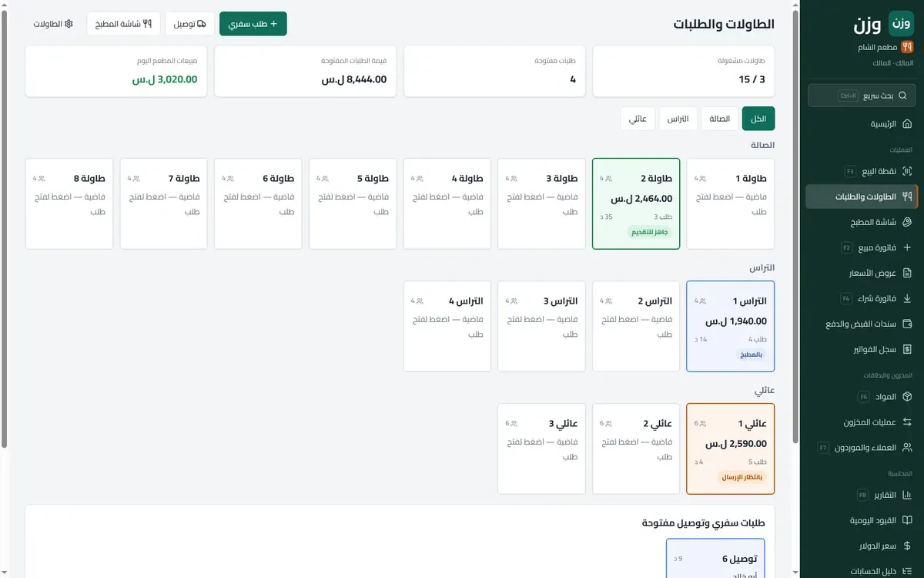Screen dimensions: 924x578
Task: Switch to the الصالة filter tab
Action: (x=720, y=119)
